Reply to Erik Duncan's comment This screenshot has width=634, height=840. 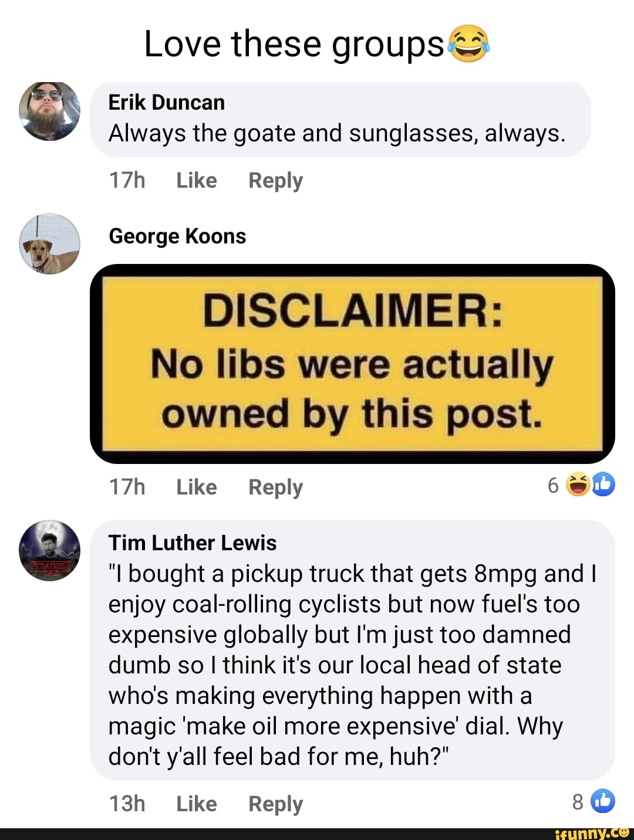click(275, 181)
